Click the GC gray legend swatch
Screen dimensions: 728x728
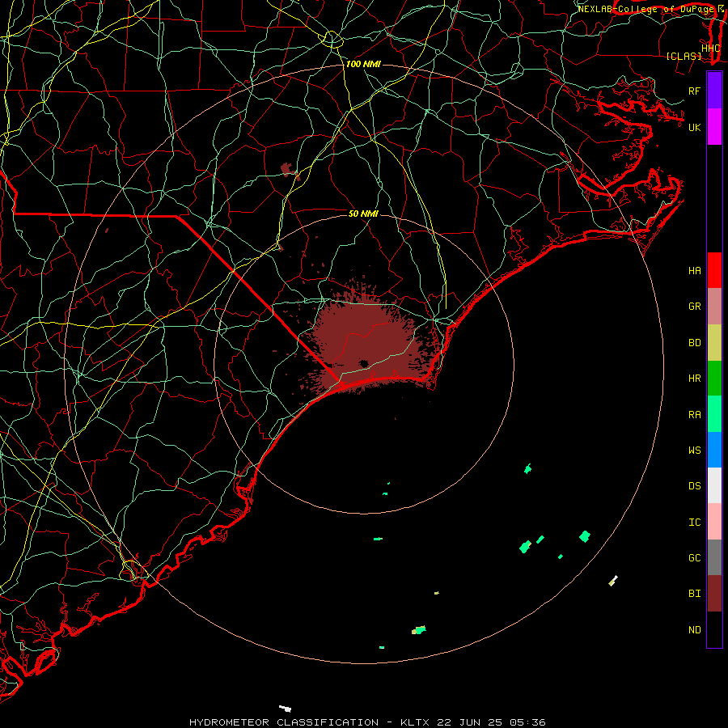coord(714,557)
